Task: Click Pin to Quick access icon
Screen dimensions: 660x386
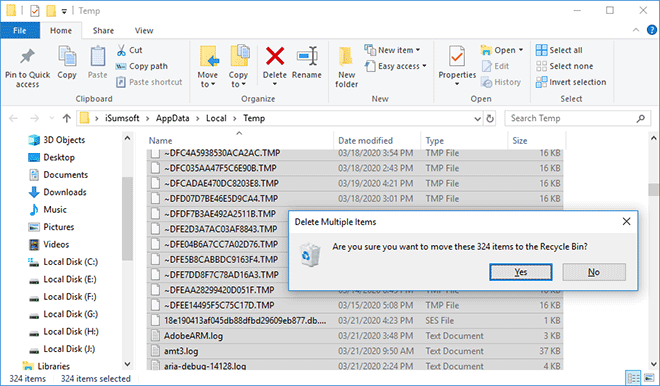Action: point(27,57)
